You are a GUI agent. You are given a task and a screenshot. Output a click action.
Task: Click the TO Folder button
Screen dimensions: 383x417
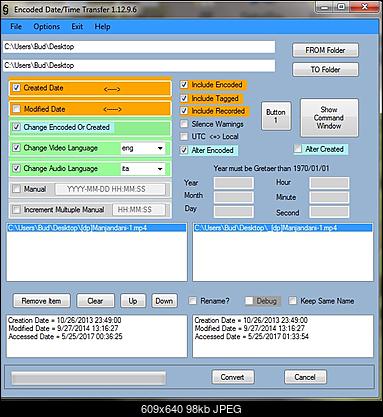tap(325, 70)
